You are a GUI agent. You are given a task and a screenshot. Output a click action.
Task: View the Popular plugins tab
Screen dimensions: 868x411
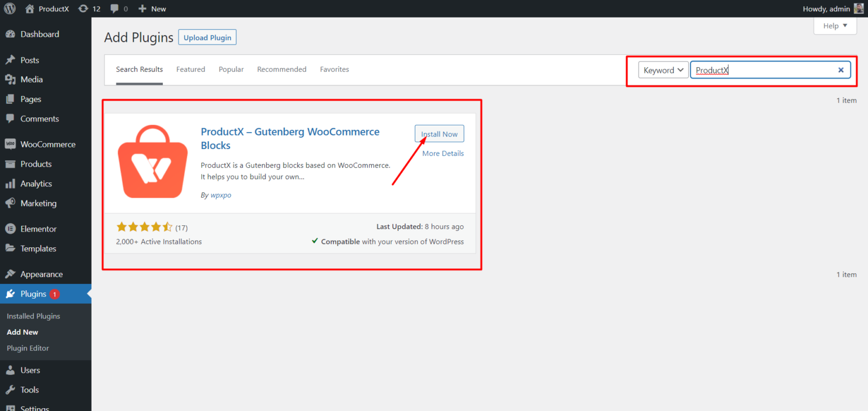tap(231, 69)
